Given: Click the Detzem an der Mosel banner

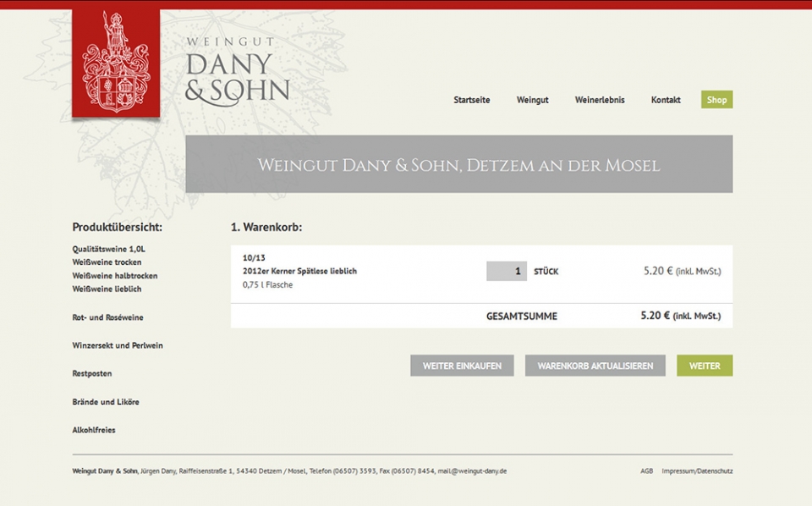Looking at the screenshot, I should pyautogui.click(x=458, y=164).
